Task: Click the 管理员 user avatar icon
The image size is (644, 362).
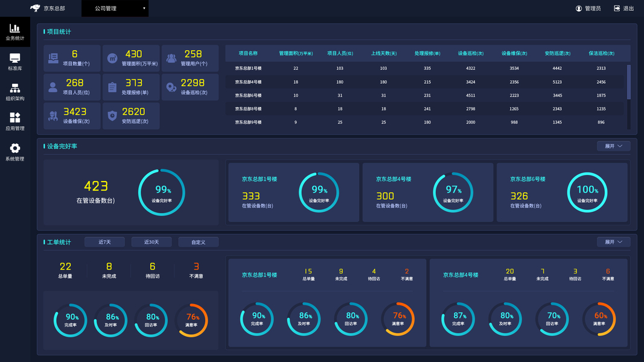Action: [x=579, y=8]
